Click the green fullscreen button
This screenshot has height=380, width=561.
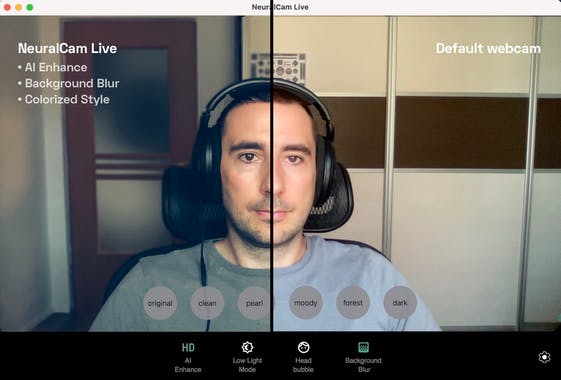30,7
